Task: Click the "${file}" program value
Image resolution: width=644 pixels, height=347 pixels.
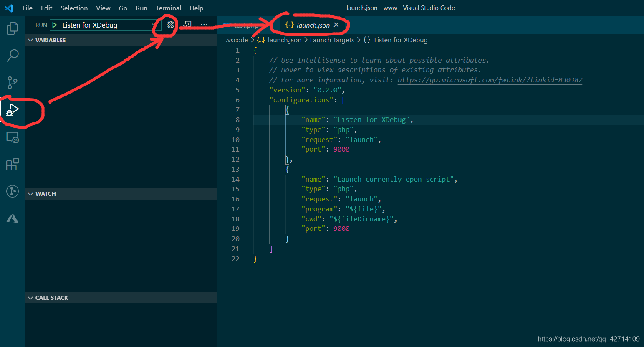Action: pos(364,209)
